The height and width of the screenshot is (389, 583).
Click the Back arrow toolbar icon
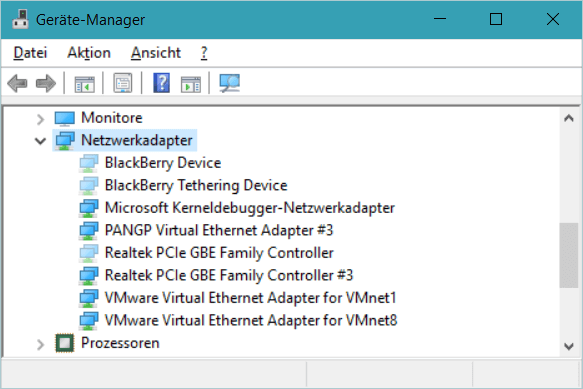pos(17,83)
